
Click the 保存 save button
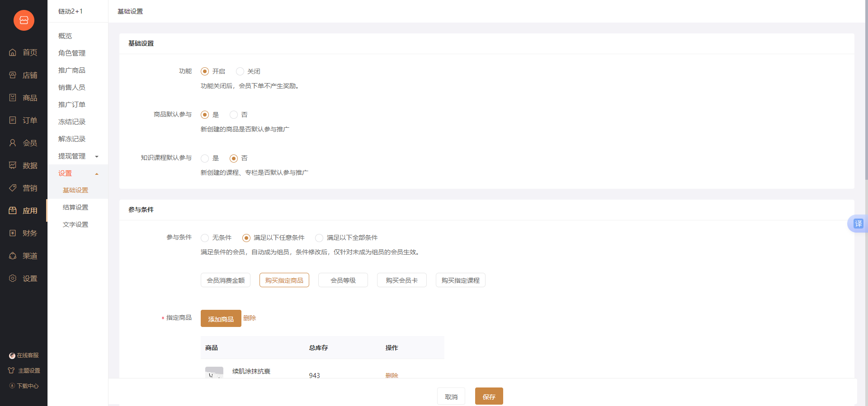point(489,397)
